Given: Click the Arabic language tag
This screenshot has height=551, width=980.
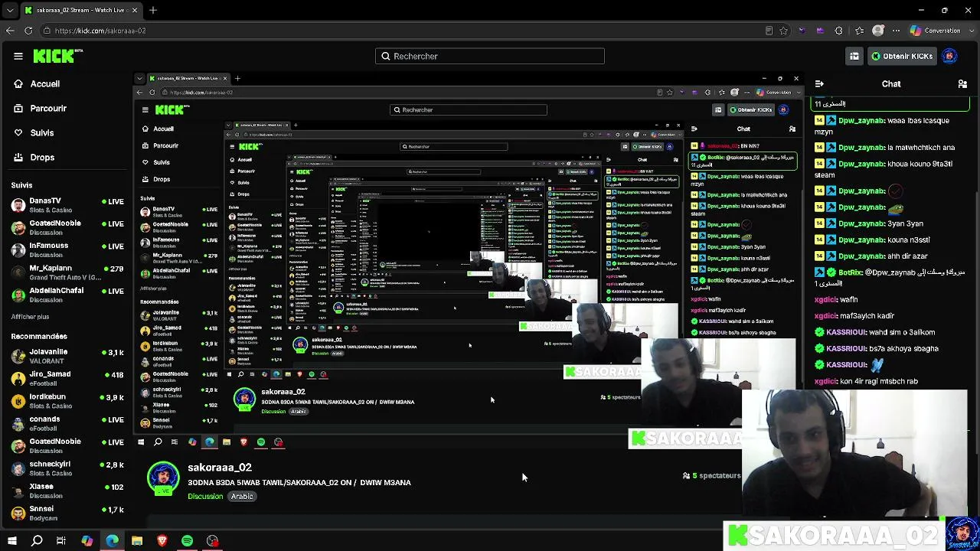Looking at the screenshot, I should click(242, 497).
